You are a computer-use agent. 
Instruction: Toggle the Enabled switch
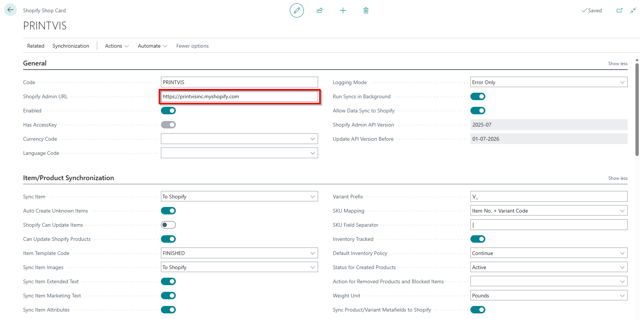pos(168,111)
